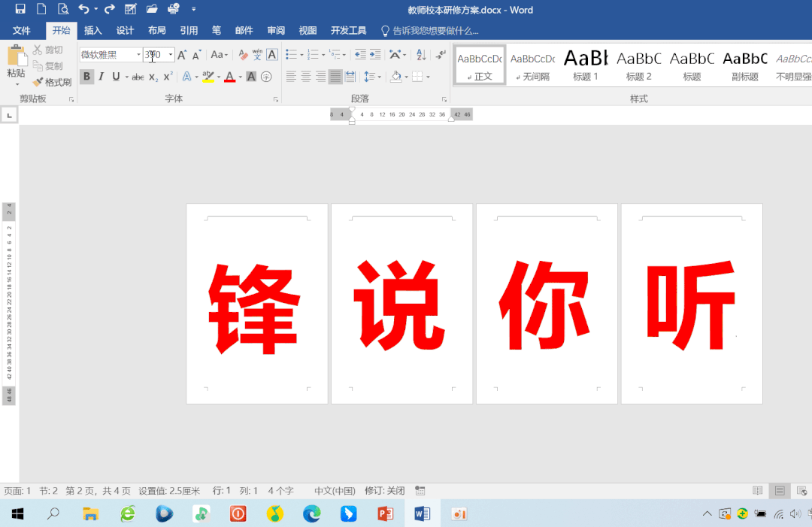Open the 设计 ribbon tab
Image resolution: width=812 pixels, height=527 pixels.
(125, 31)
